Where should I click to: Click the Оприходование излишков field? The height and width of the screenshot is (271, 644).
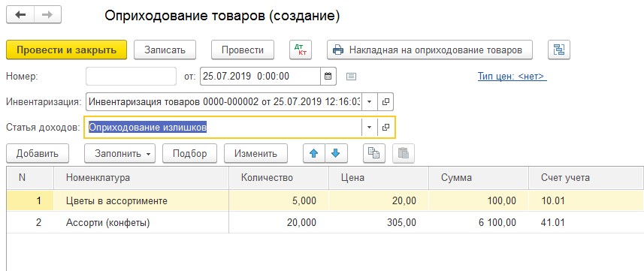pos(223,128)
